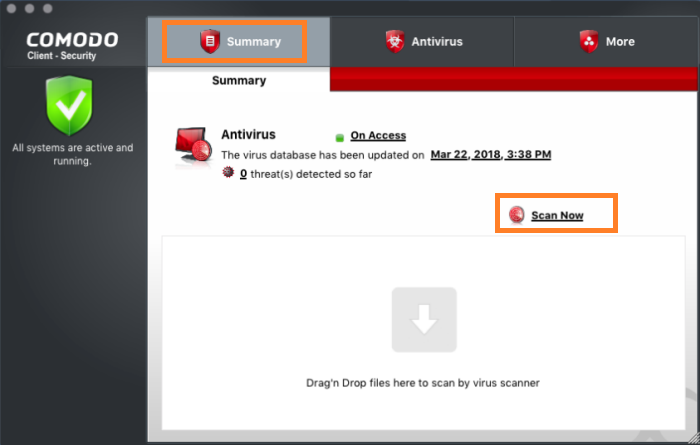The width and height of the screenshot is (700, 445).
Task: Click 'The virus database has been updated on' text
Action: click(x=322, y=155)
